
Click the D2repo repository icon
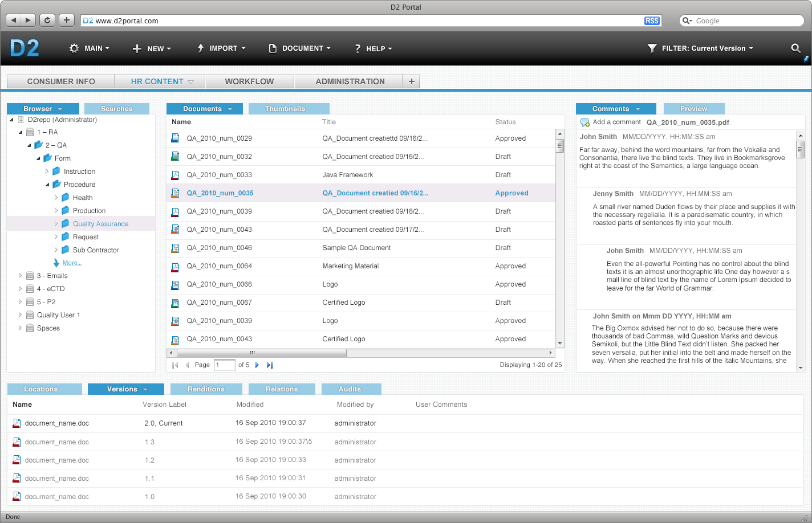[x=21, y=120]
